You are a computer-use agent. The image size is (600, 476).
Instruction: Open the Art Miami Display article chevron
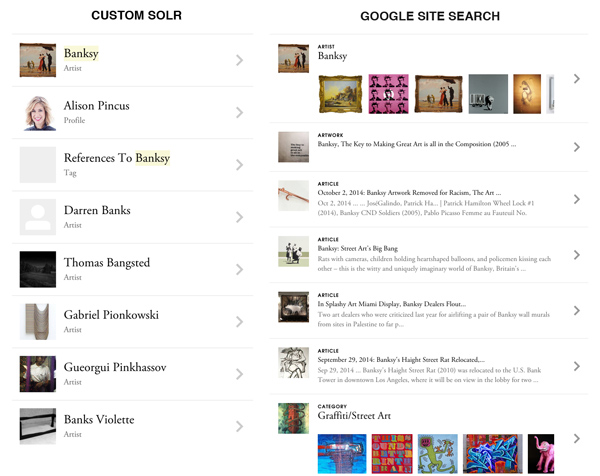(x=577, y=310)
